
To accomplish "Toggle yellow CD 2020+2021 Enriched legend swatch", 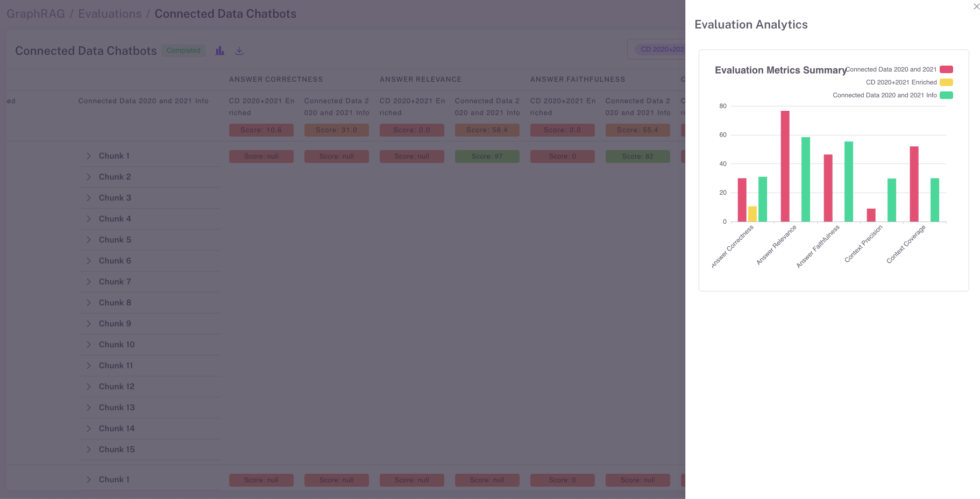I will [946, 82].
